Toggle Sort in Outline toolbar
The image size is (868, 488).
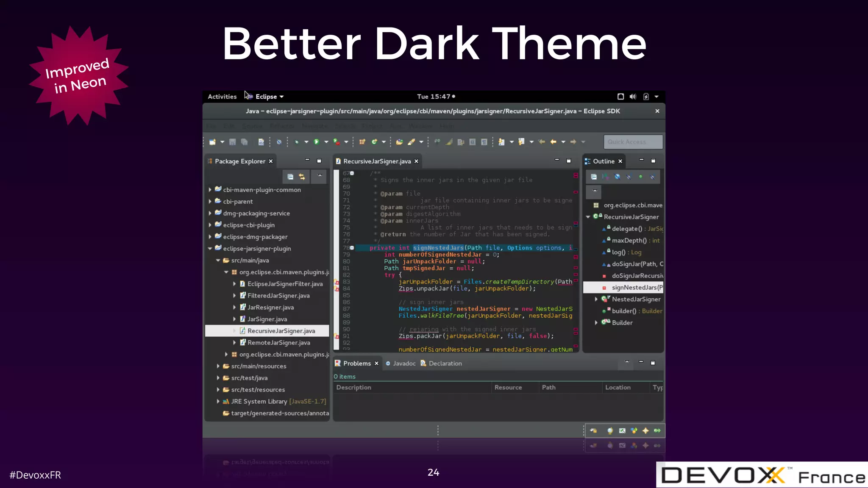coord(605,177)
